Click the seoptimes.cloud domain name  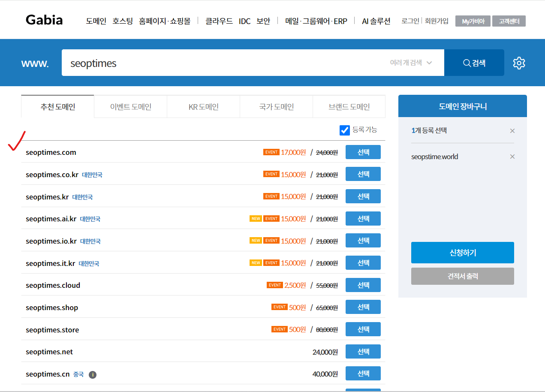tap(53, 285)
